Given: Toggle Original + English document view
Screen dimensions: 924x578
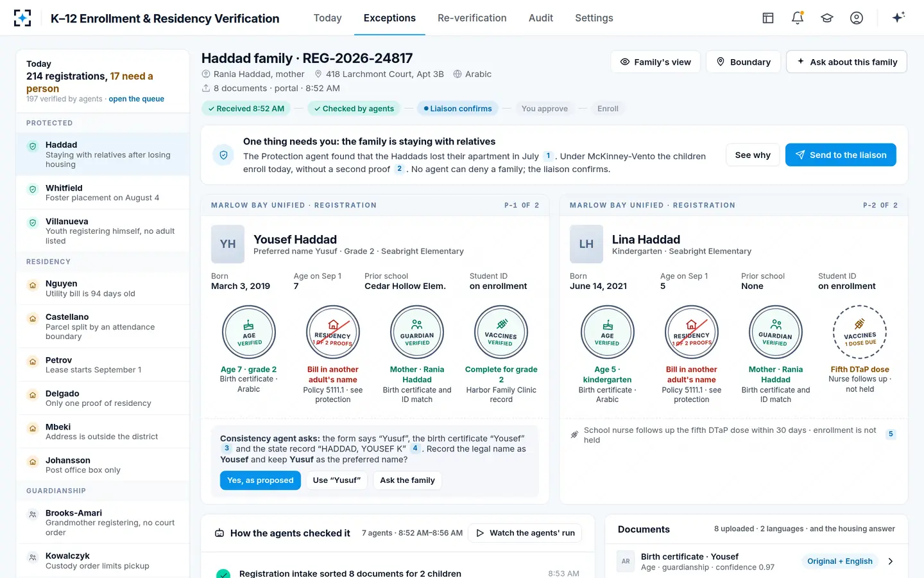Looking at the screenshot, I should [x=840, y=561].
